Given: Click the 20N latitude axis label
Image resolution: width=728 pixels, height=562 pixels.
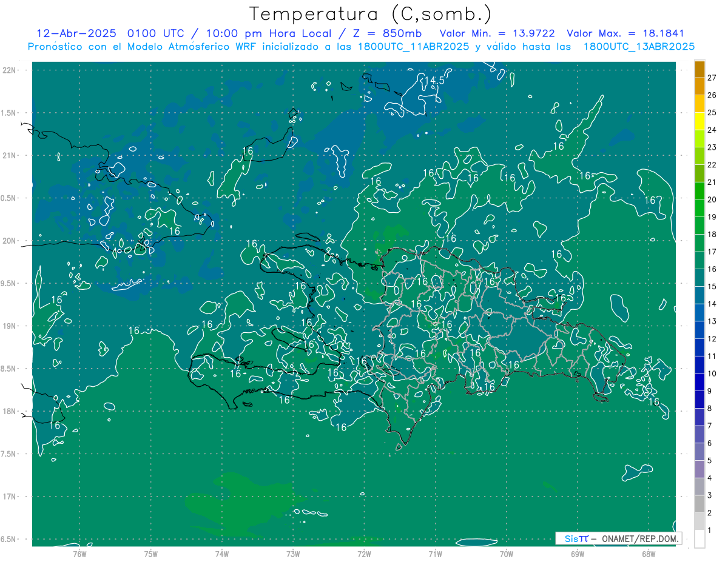Looking at the screenshot, I should (9, 241).
